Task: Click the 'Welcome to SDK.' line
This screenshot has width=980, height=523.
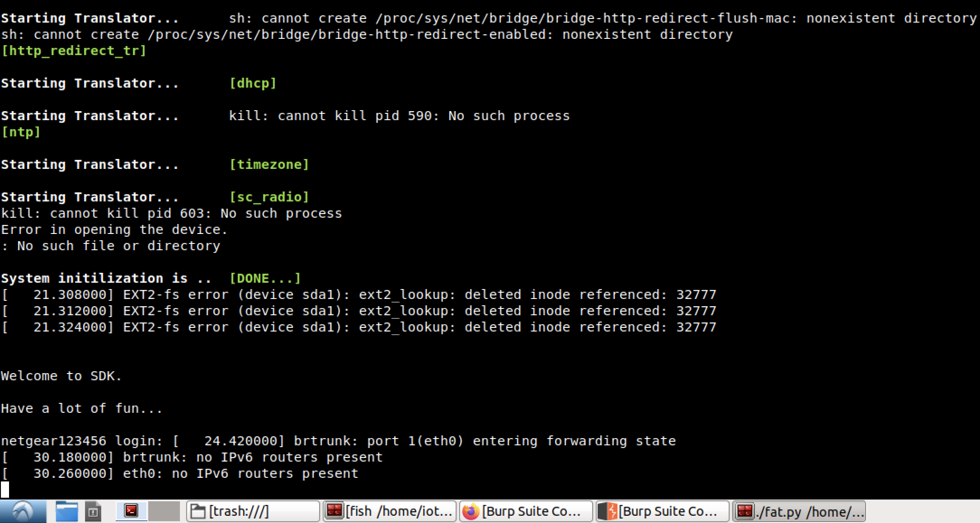Action: tap(61, 376)
